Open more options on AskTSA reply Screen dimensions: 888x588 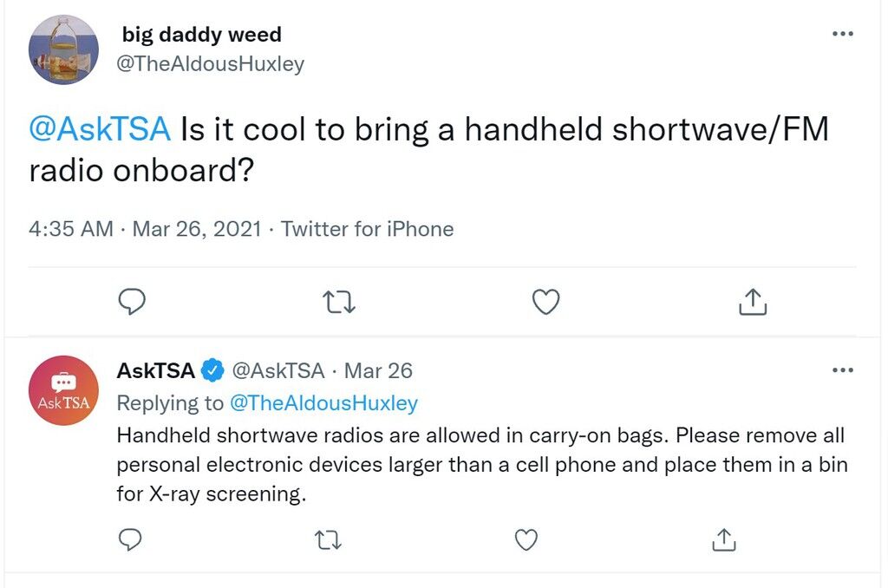click(843, 370)
